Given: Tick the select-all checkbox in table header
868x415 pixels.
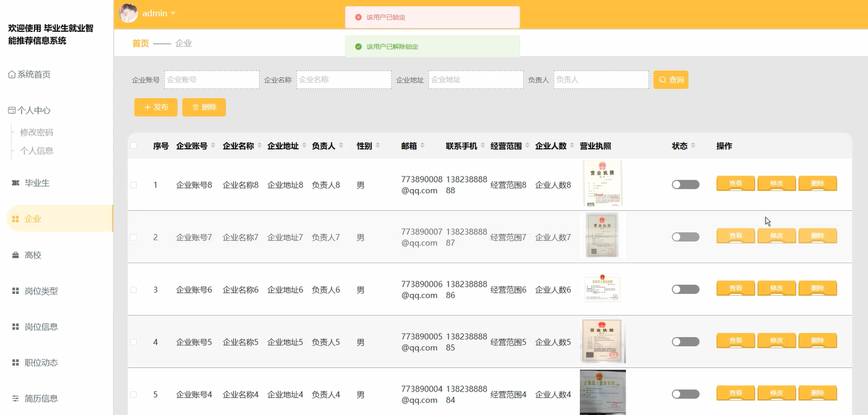Looking at the screenshot, I should tap(134, 146).
